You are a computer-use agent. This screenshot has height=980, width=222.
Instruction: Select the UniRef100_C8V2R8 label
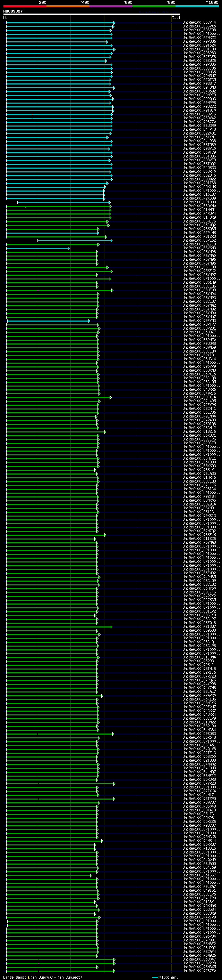199,963
